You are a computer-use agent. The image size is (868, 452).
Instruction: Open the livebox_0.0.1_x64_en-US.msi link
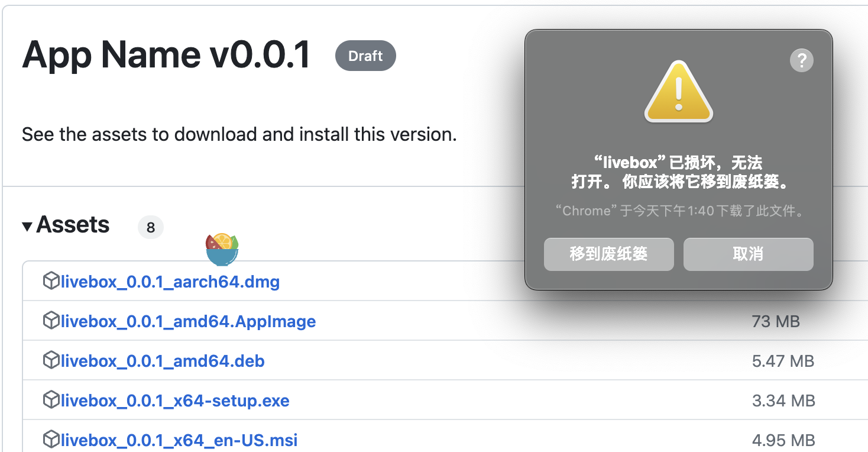click(178, 439)
